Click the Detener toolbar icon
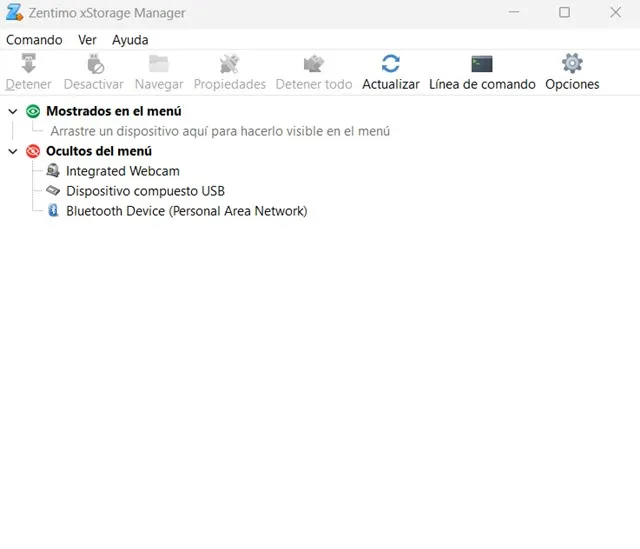The height and width of the screenshot is (549, 640). tap(29, 63)
